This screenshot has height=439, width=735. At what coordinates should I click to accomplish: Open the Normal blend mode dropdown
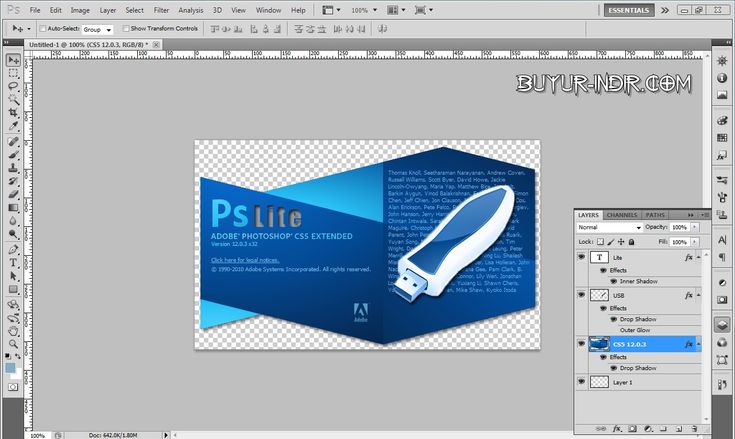pyautogui.click(x=609, y=227)
